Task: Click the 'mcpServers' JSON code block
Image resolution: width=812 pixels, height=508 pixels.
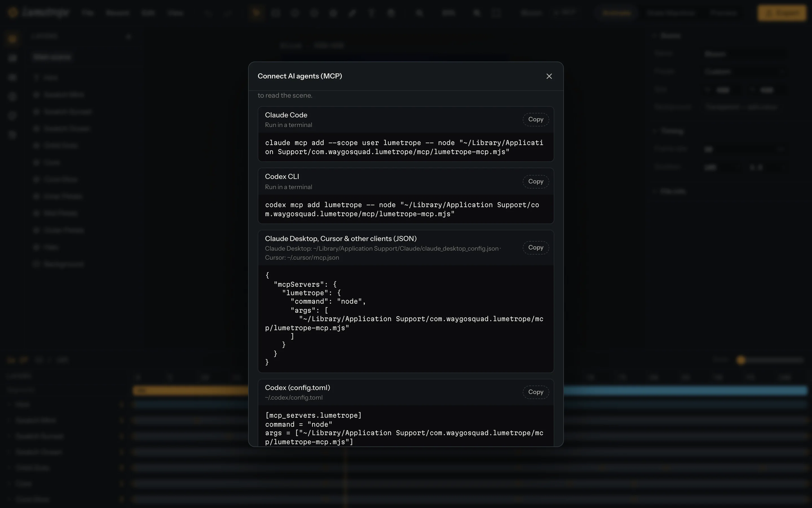Action: coord(406,319)
